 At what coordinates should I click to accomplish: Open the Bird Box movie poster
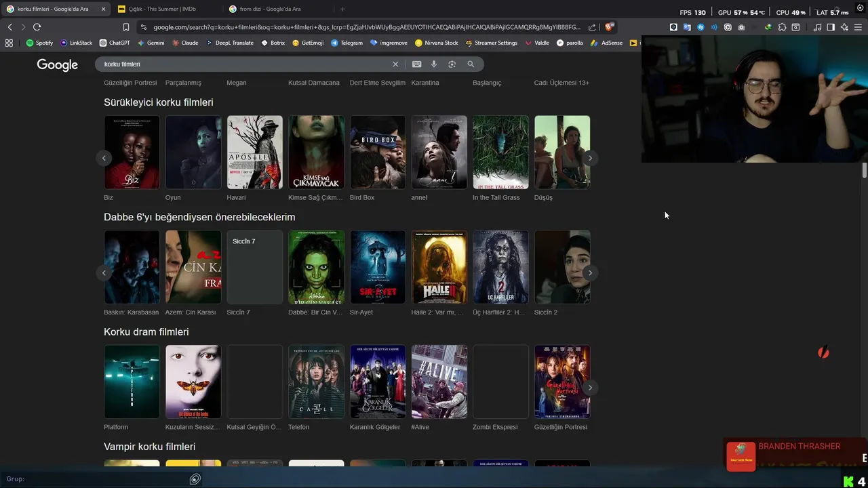[378, 152]
